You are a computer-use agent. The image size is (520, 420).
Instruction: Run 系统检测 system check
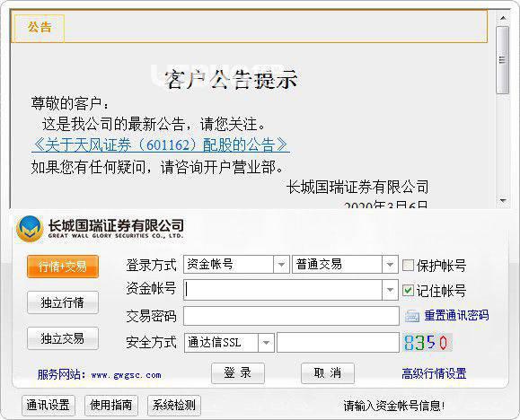coord(174,405)
